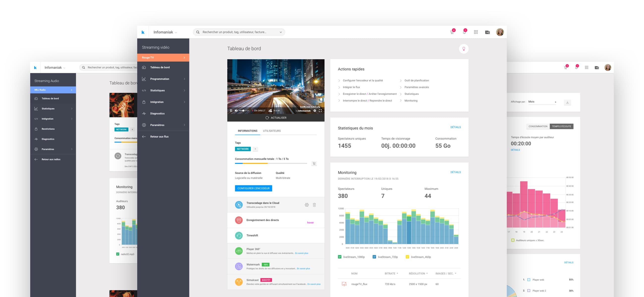Open Transcodage dans le Cloud settings gear
644x297 pixels.
pos(306,205)
